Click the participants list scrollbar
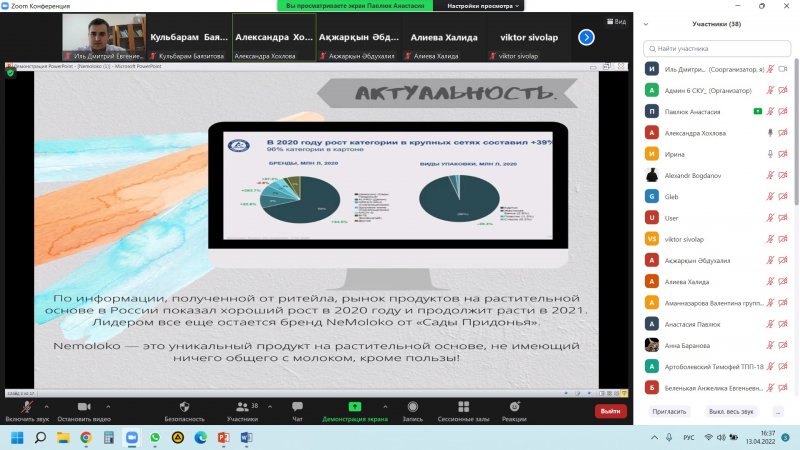Screen dimensions: 800x450 [796, 133]
